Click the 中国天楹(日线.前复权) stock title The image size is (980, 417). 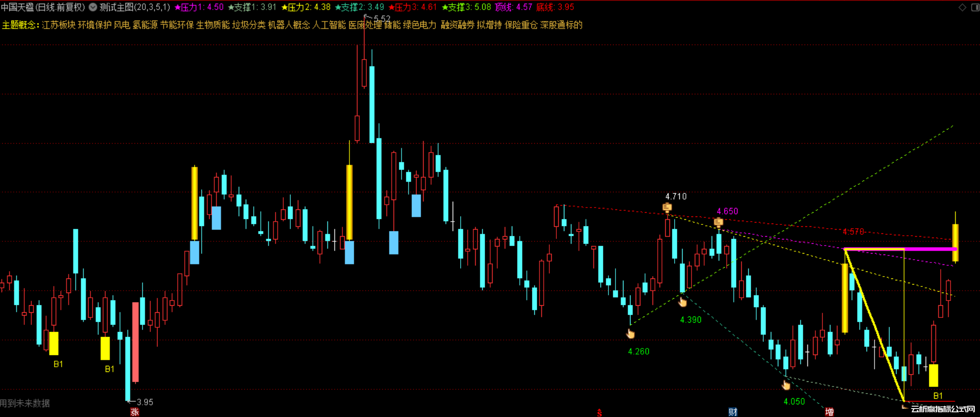pos(43,7)
